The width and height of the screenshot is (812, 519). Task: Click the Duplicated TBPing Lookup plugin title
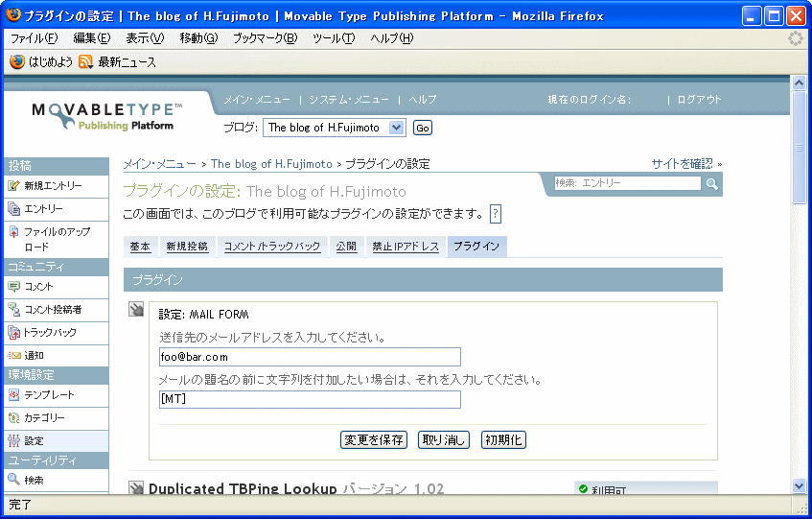pos(243,488)
